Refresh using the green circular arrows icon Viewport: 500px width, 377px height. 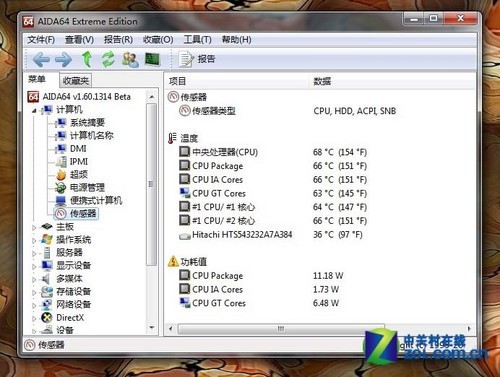(x=108, y=59)
